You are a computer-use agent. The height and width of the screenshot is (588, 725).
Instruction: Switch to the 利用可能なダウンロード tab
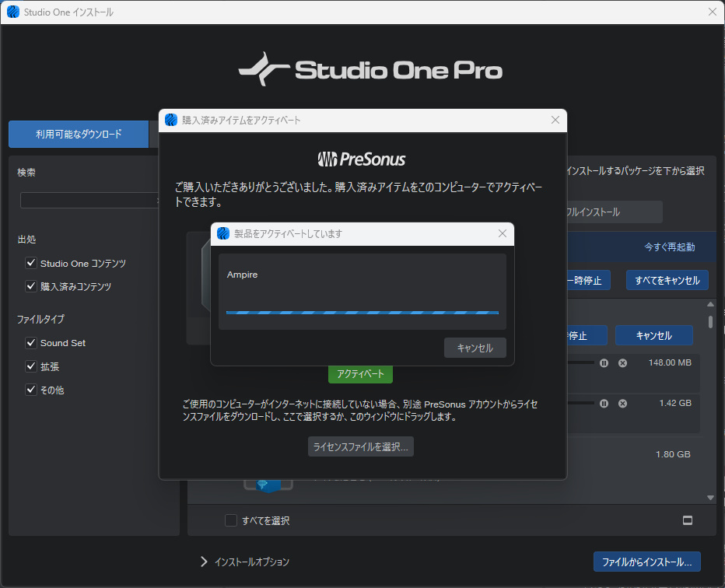[79, 134]
